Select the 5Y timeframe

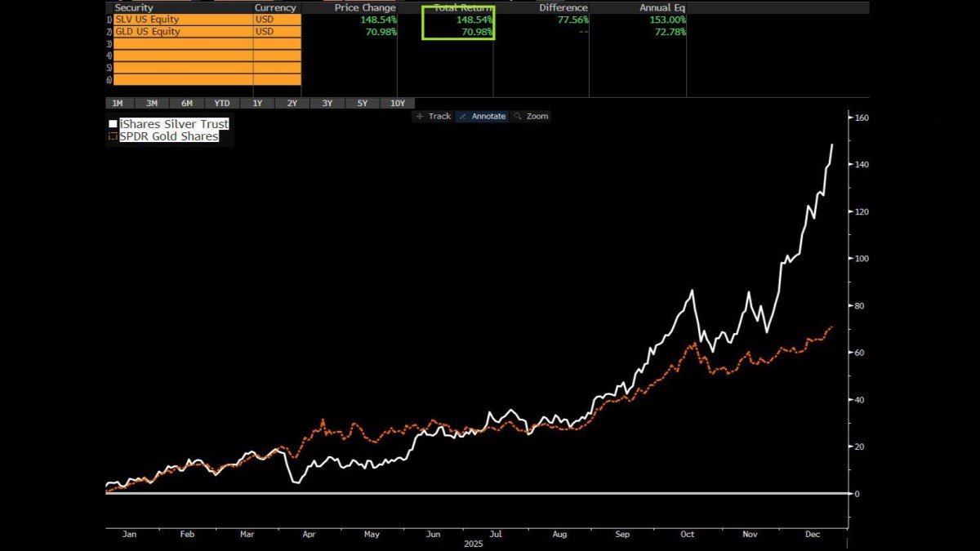click(x=363, y=103)
